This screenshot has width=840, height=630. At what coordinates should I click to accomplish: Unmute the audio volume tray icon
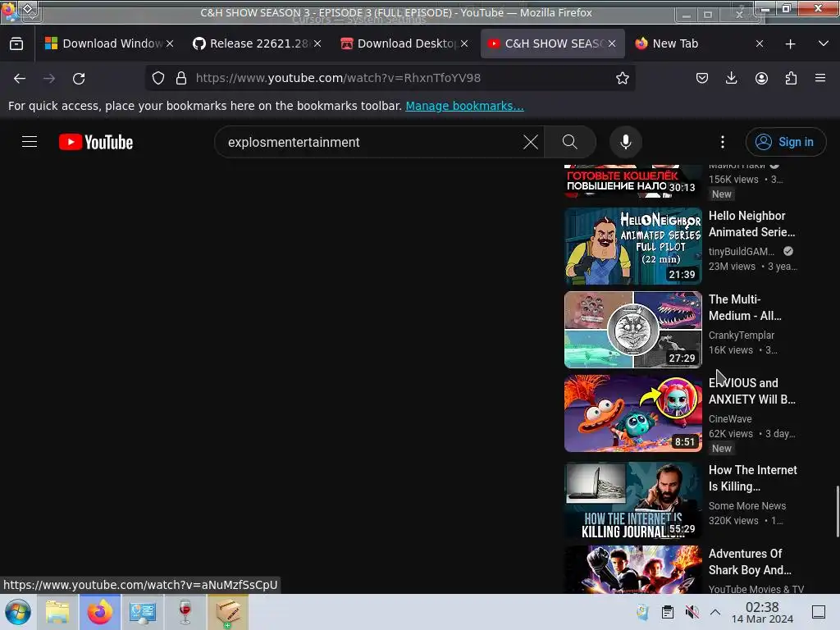click(x=692, y=612)
